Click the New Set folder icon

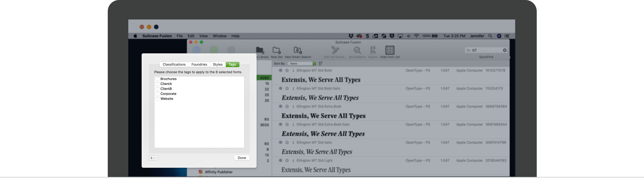pos(276,50)
